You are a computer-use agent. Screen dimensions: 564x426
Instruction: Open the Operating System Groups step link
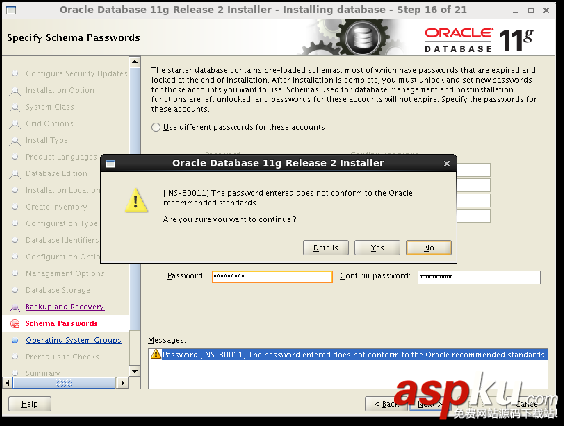coord(73,340)
